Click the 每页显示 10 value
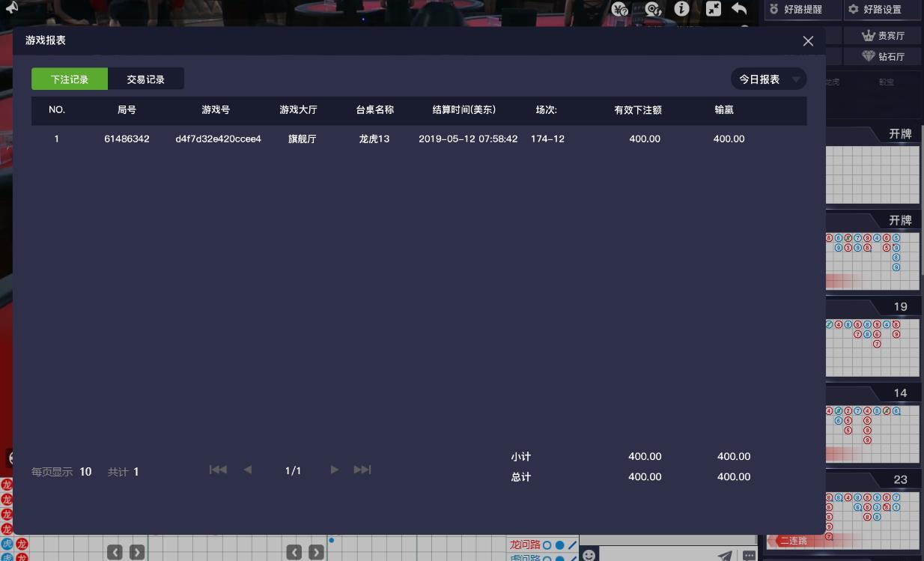The image size is (924, 561). pos(85,472)
